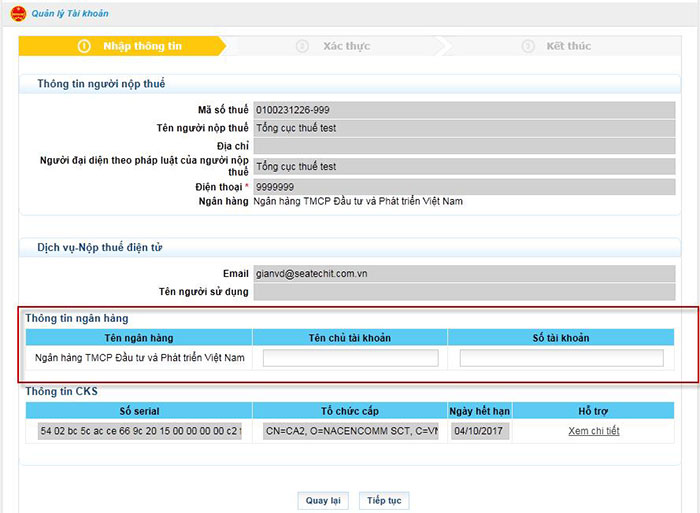Click the Tên người sử dụng field
The width and height of the screenshot is (700, 513).
pos(464,292)
